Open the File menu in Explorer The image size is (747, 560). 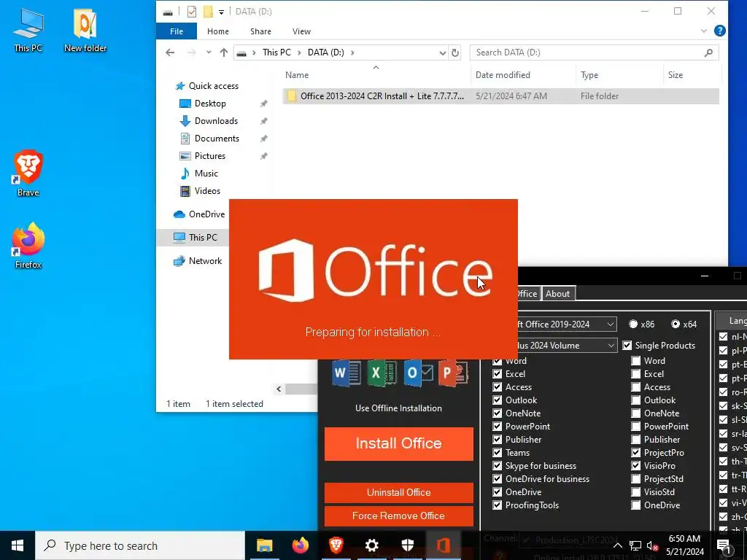click(177, 31)
